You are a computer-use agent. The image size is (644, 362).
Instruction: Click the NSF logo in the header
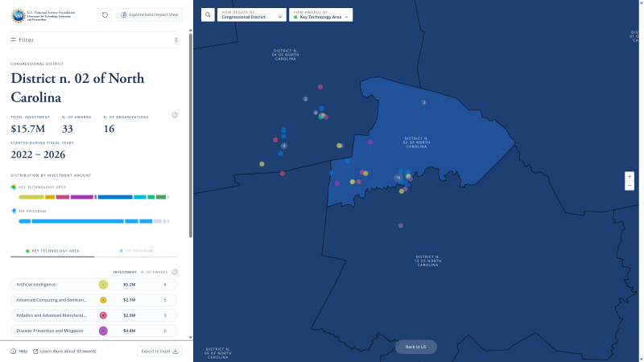click(18, 14)
